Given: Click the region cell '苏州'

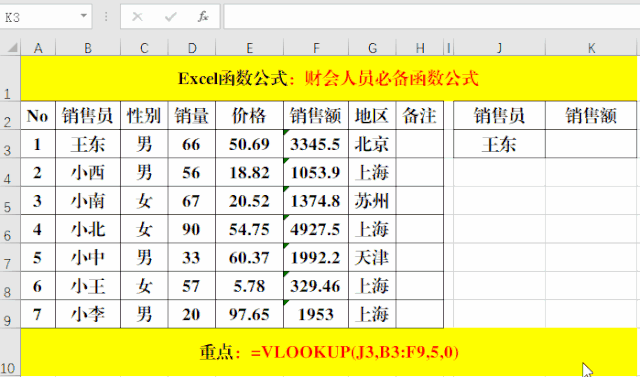Looking at the screenshot, I should [x=372, y=201].
